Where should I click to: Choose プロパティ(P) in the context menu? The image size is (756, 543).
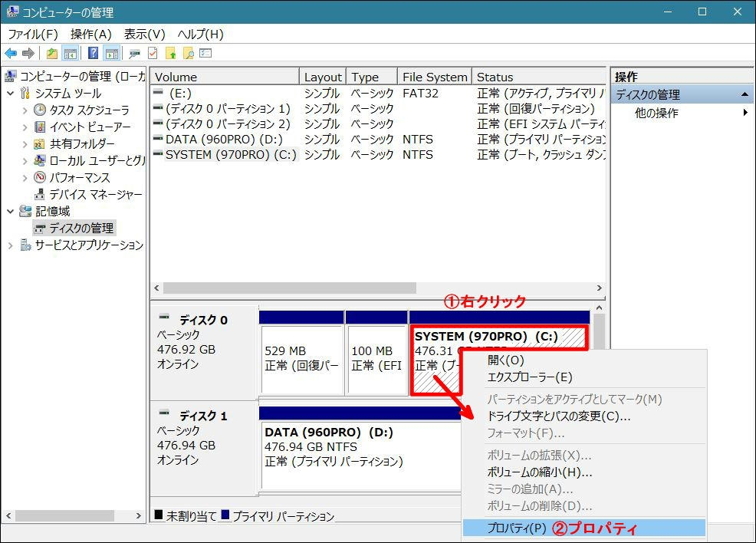pos(584,528)
